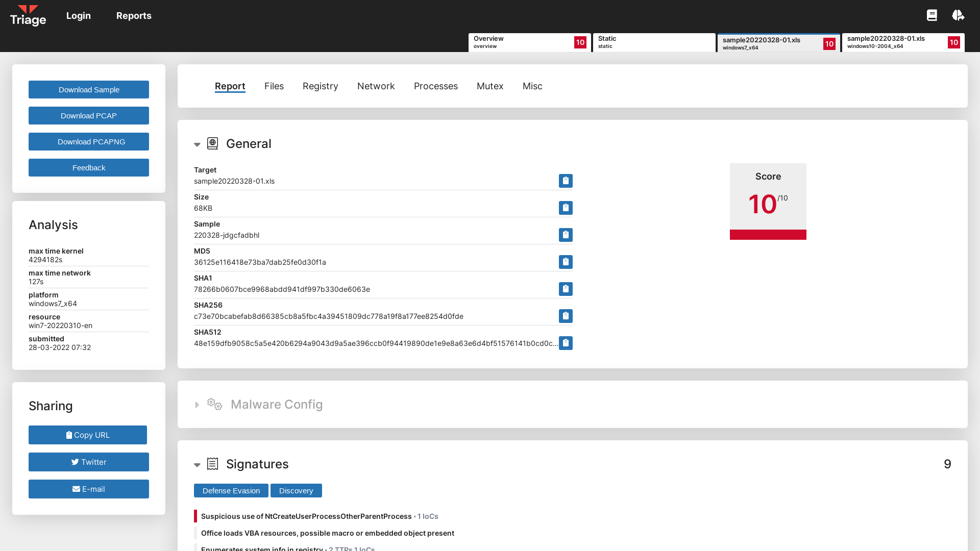
Task: Open the Office loads VBA resources signature
Action: click(x=328, y=533)
